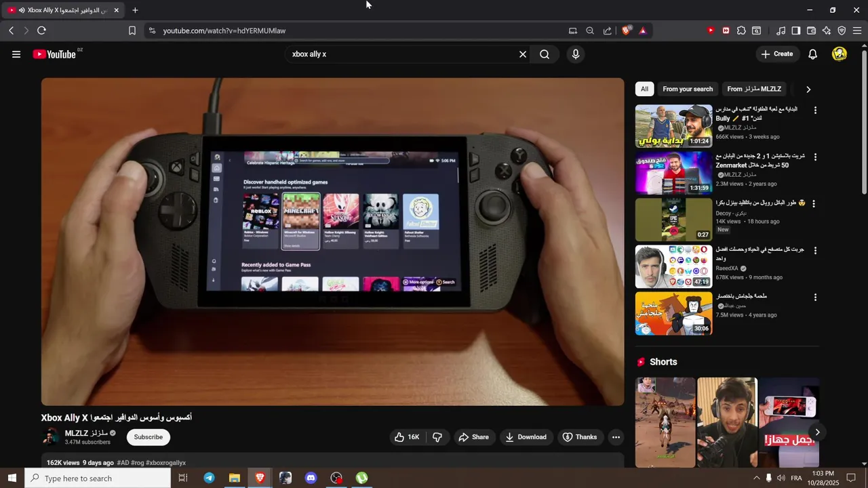This screenshot has width=868, height=488.
Task: Open Brave Rewards triangle icon
Action: (x=642, y=30)
